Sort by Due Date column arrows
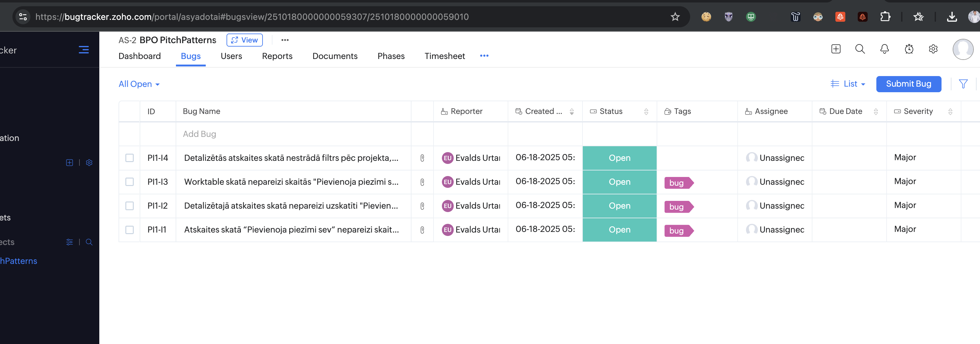Image resolution: width=980 pixels, height=344 pixels. 876,111
